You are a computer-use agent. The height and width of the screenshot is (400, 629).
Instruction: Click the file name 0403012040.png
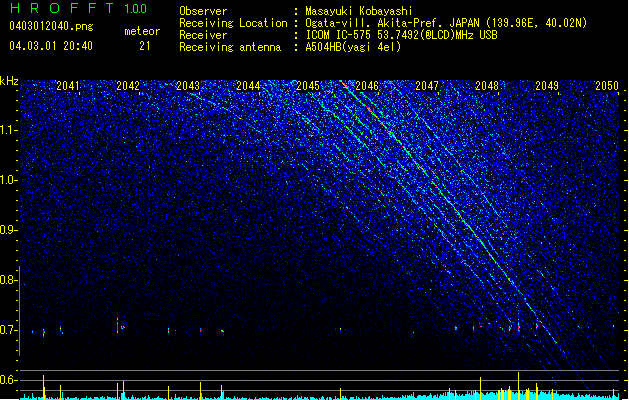point(51,26)
